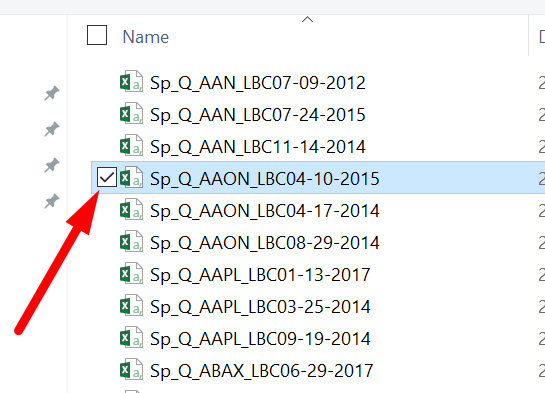Click file name Sp_Q_AAN_LBC07-24-2015
Viewport: 545px width, 393px height.
click(x=258, y=114)
